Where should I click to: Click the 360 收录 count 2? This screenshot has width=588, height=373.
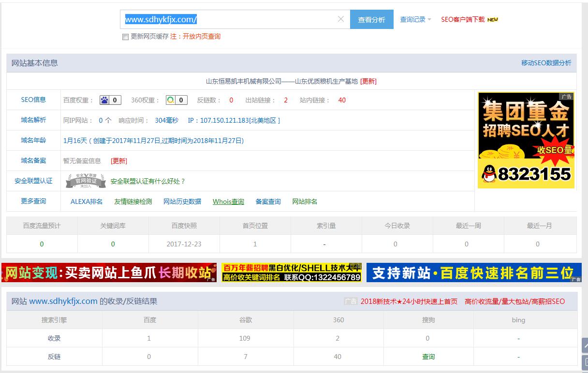(x=338, y=338)
